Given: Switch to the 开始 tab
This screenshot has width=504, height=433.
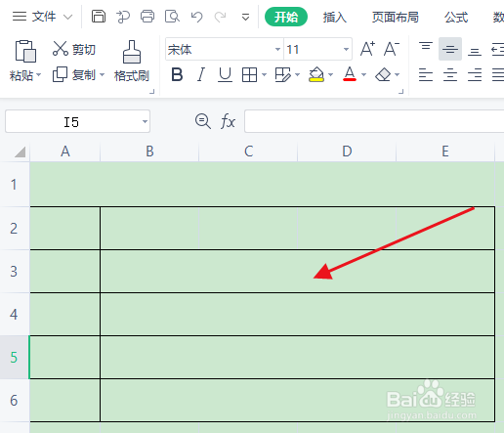Looking at the screenshot, I should coord(286,17).
